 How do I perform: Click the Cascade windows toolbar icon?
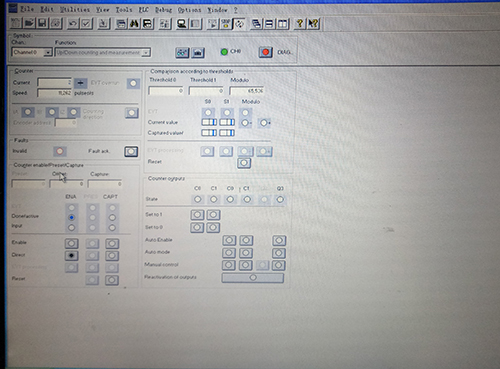click(x=256, y=24)
